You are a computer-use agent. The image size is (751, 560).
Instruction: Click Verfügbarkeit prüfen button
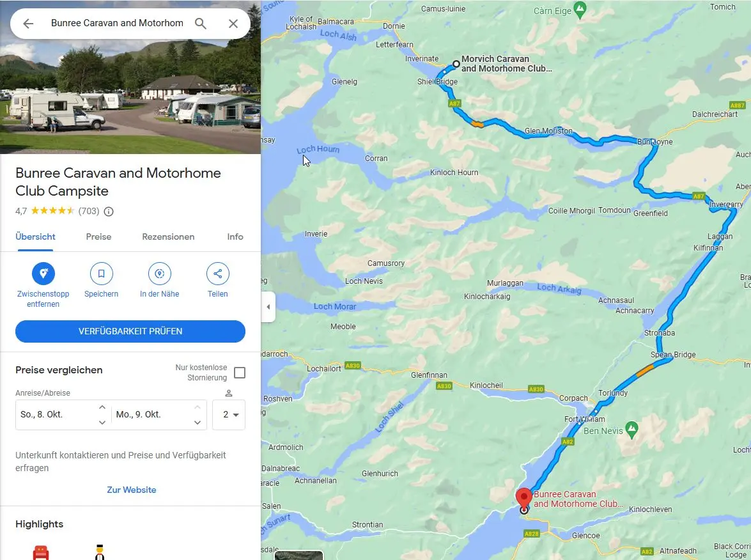130,332
